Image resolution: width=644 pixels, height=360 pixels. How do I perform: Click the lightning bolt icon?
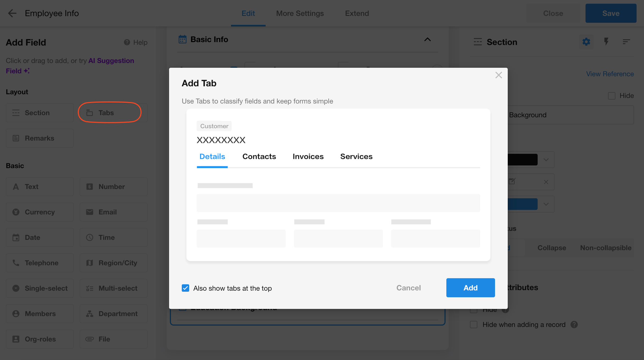(x=606, y=42)
